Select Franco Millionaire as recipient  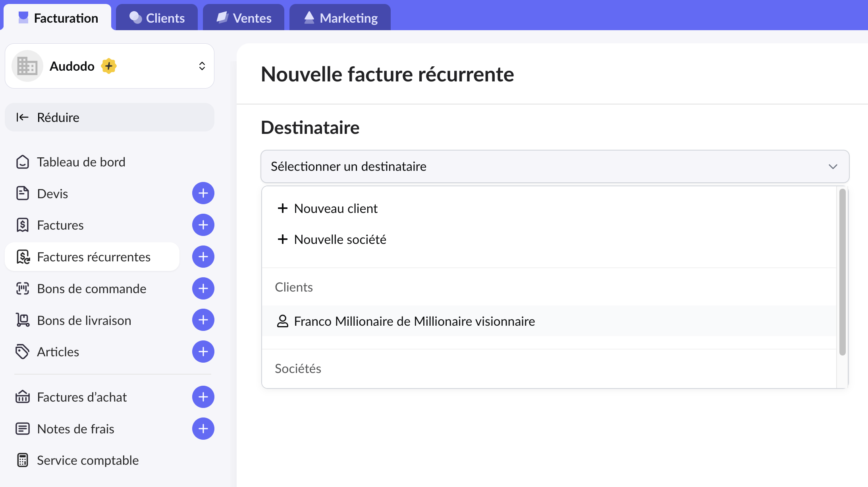click(x=414, y=321)
